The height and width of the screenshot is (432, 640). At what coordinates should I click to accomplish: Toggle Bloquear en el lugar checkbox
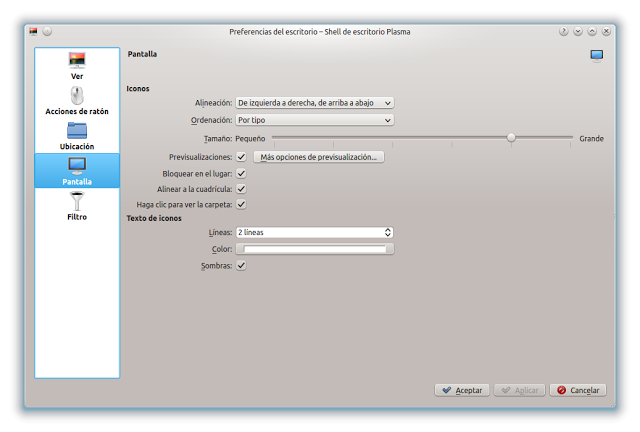(241, 173)
